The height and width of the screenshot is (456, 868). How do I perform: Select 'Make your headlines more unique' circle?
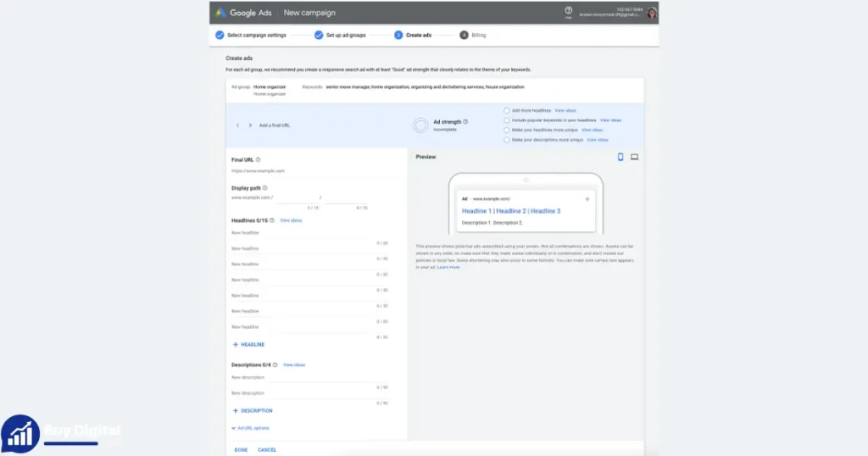click(507, 130)
